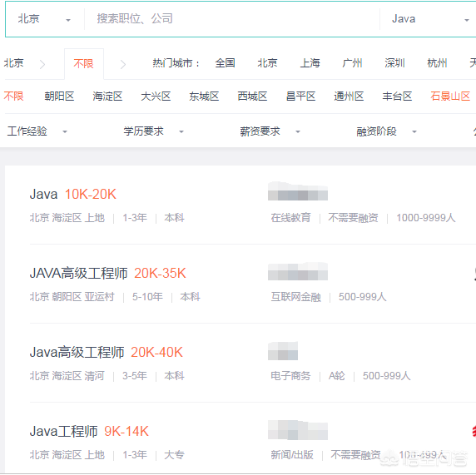The image size is (476, 475).
Task: Click the blurred company name for 互联网金融 listing
Action: (298, 271)
